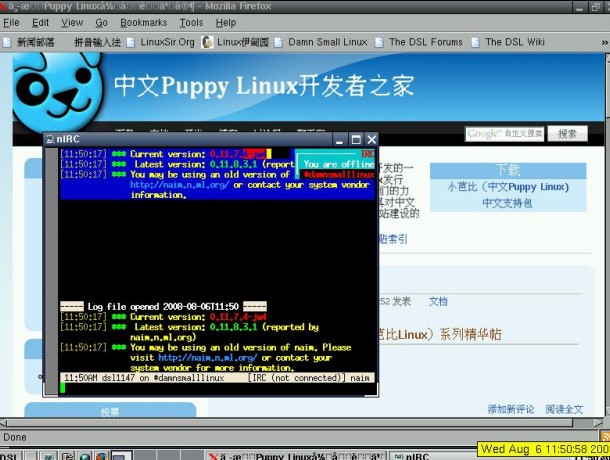The height and width of the screenshot is (460, 610).
Task: Switch to the Firefox Puppy Linux taskbar entry
Action: [296, 456]
